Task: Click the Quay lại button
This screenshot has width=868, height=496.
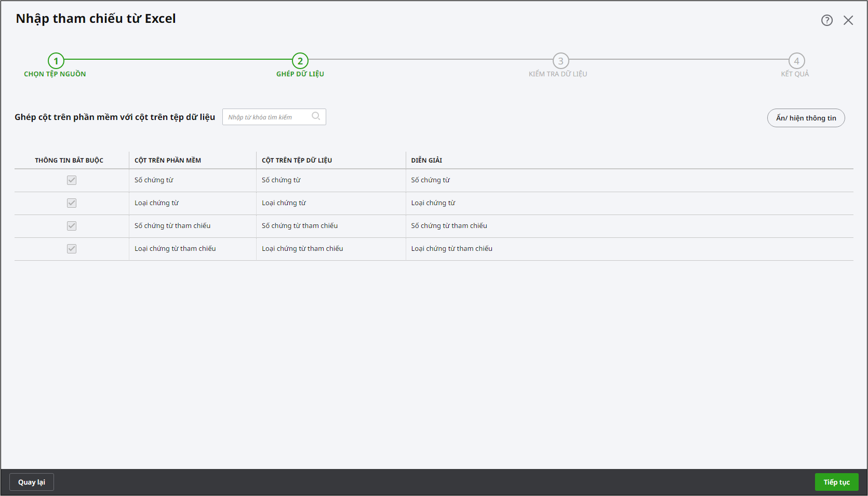Action: point(32,482)
